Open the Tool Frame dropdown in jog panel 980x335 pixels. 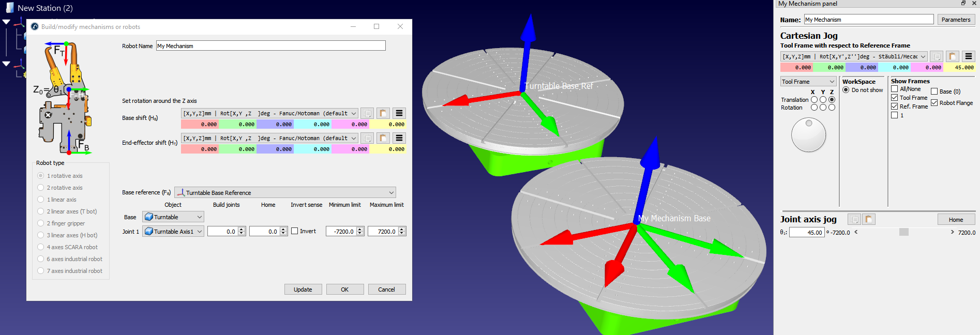point(808,82)
